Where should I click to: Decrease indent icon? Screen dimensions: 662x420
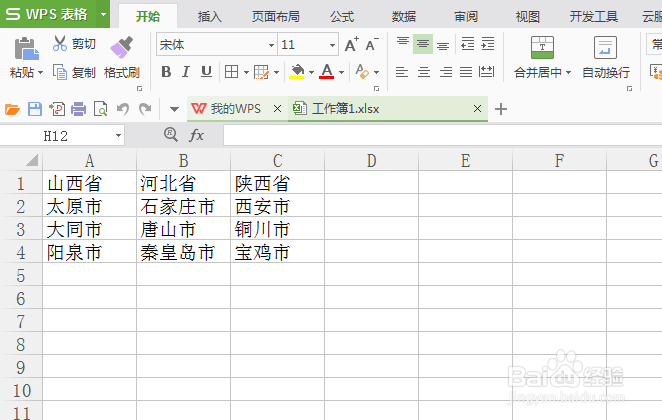click(467, 44)
